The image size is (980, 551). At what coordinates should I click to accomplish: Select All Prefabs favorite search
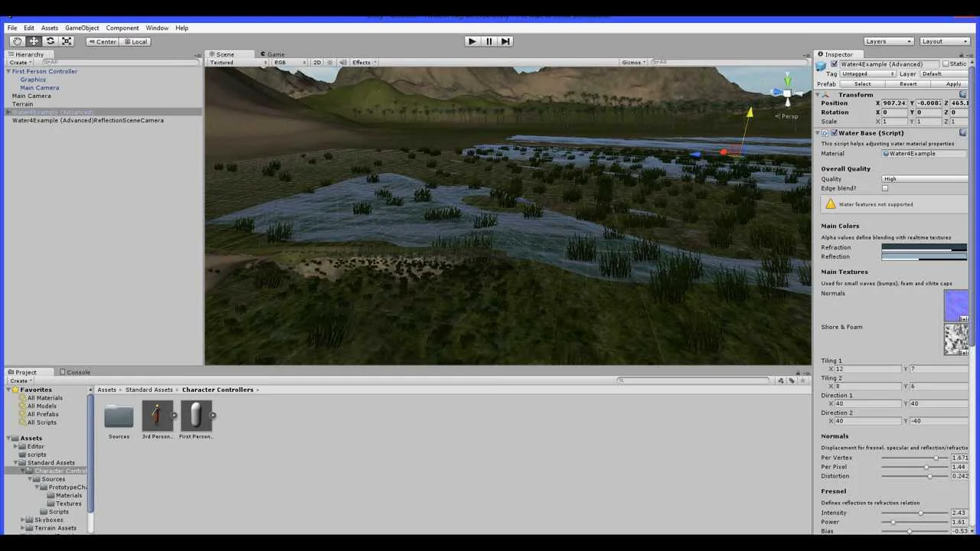tap(43, 414)
